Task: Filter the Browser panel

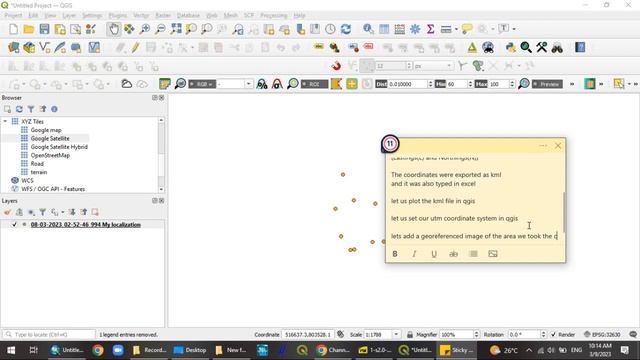Action: point(31,109)
